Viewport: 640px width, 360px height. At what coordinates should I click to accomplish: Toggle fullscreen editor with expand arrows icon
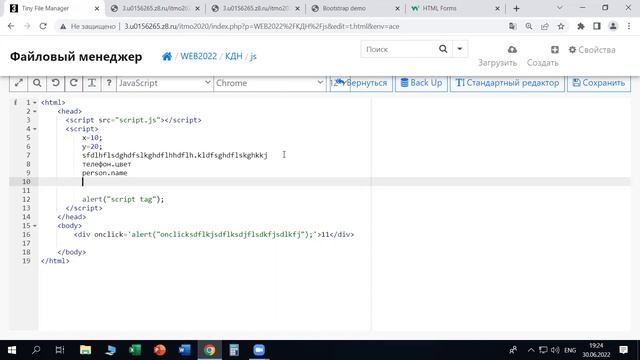point(18,83)
